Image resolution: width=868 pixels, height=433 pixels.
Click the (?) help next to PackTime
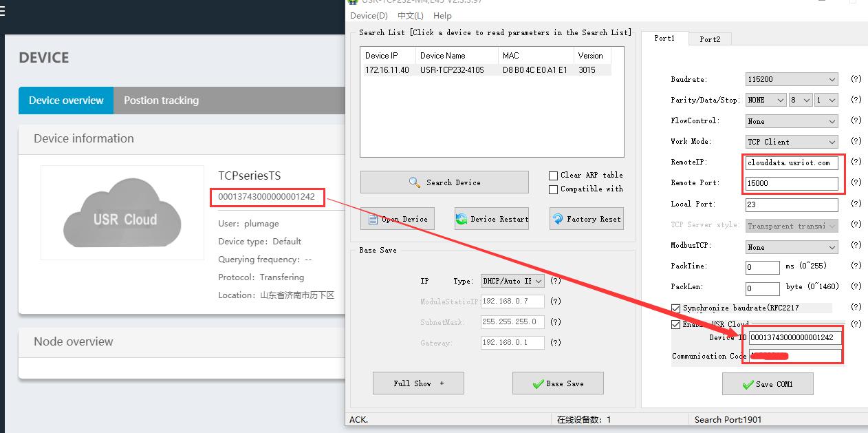pyautogui.click(x=856, y=266)
